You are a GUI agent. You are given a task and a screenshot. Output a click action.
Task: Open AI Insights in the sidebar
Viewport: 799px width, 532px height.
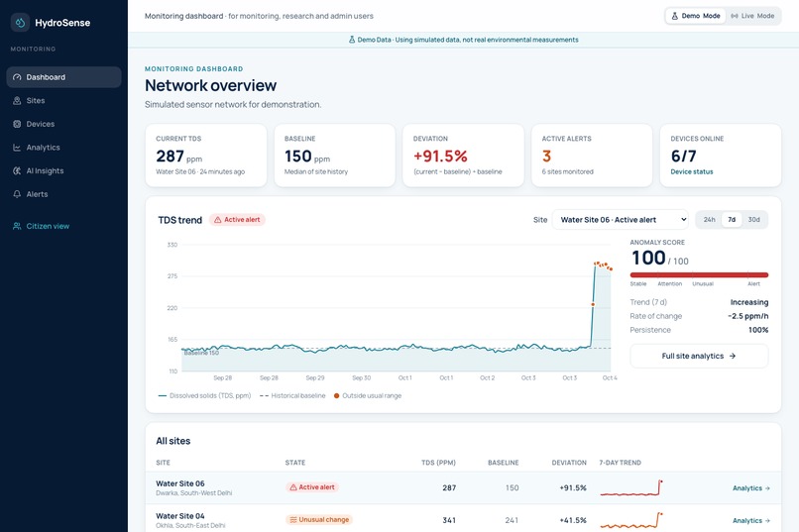[63, 171]
